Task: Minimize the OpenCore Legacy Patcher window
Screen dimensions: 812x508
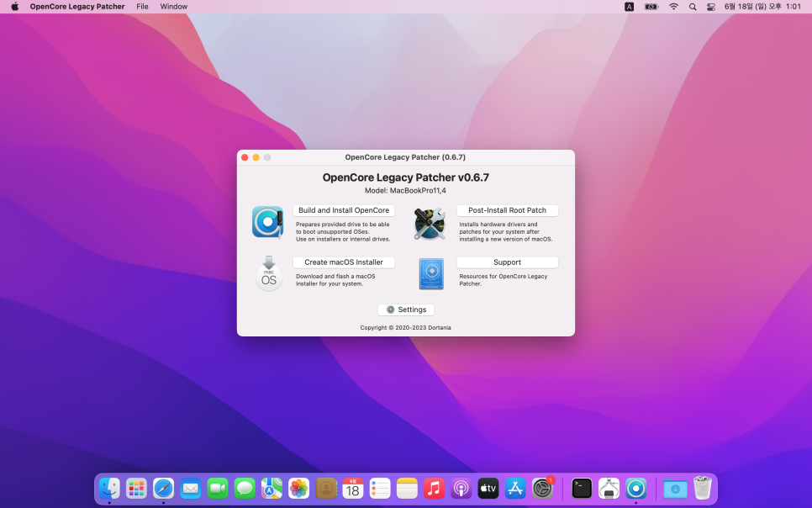Action: [256, 157]
